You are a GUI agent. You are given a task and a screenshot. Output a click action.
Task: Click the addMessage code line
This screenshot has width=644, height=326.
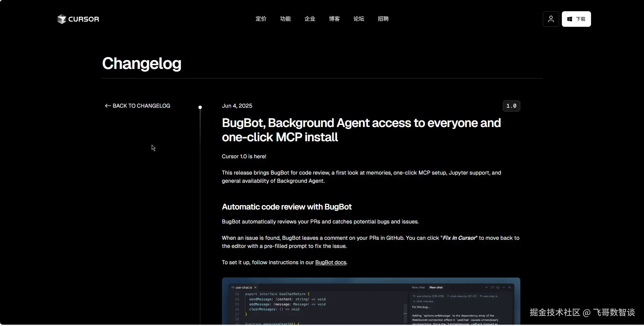[287, 305]
